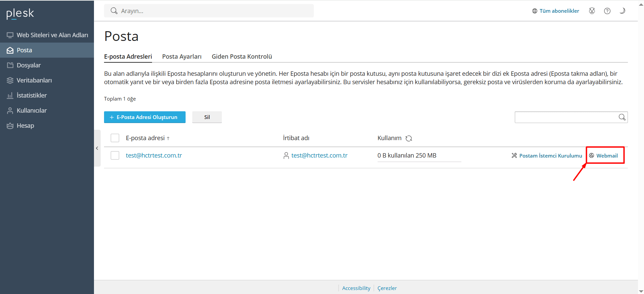The width and height of the screenshot is (644, 294).
Task: Toggle dark mode moon icon
Action: pyautogui.click(x=622, y=11)
